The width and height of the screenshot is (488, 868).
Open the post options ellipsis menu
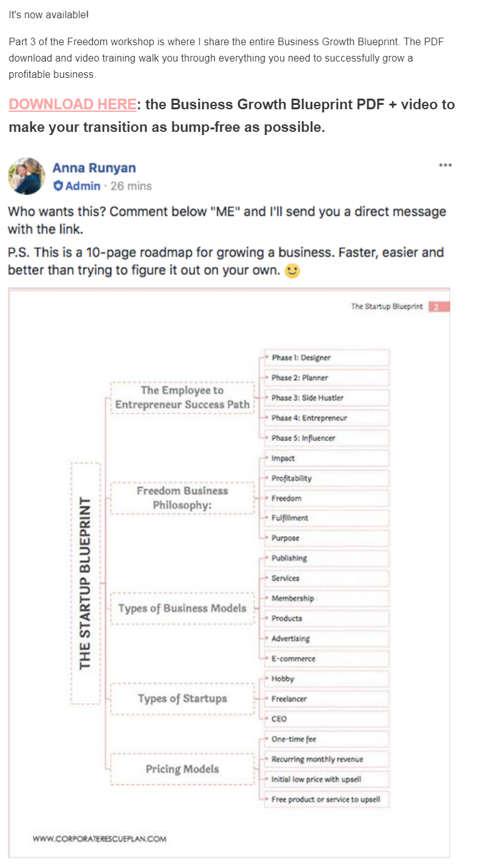[445, 165]
